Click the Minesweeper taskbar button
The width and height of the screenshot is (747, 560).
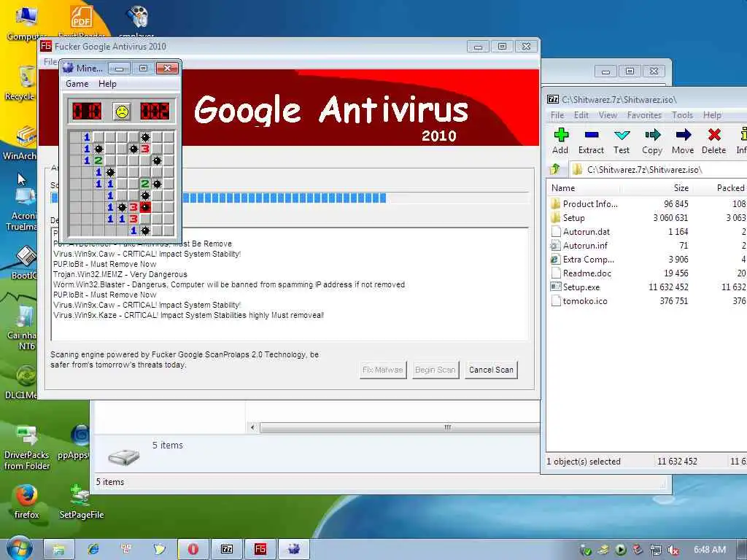[x=294, y=549]
